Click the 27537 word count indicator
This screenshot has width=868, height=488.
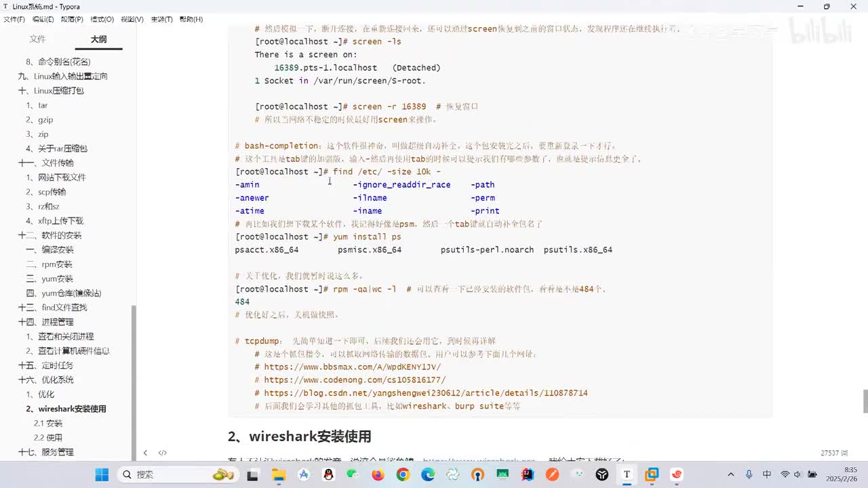click(x=833, y=453)
